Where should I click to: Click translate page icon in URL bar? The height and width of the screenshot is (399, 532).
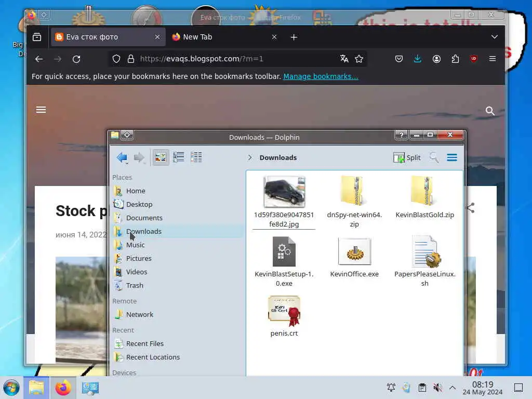tap(344, 59)
